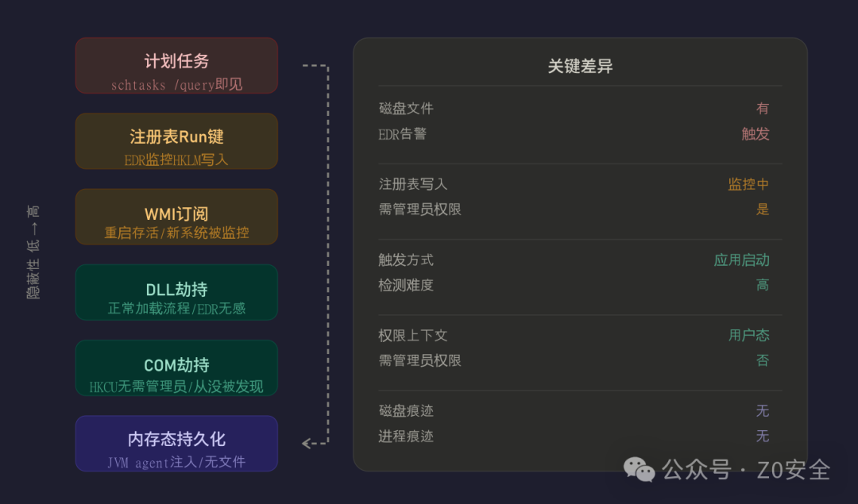Click the 进程痕迹 row label
Screen dimensions: 858x504
(x=406, y=437)
